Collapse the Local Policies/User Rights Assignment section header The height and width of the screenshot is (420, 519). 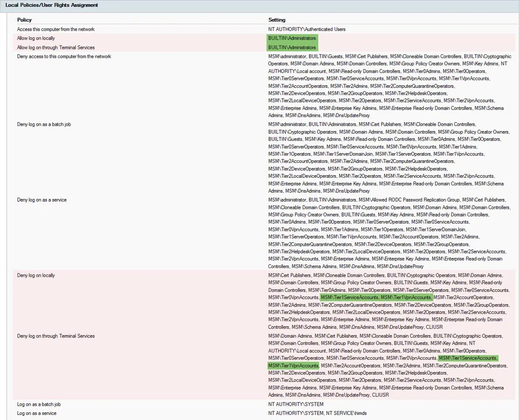coord(259,6)
